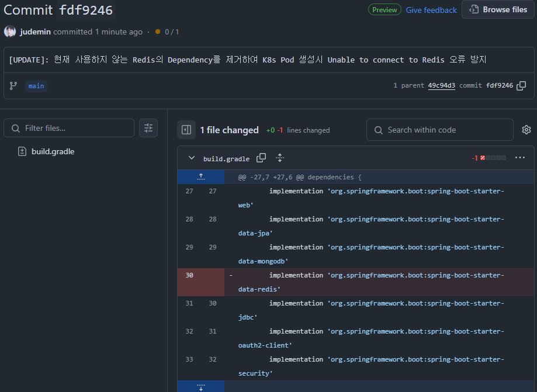Image resolution: width=537 pixels, height=392 pixels.
Task: Click the hunk header @@ -27,7 +27,6
Action: 300,177
